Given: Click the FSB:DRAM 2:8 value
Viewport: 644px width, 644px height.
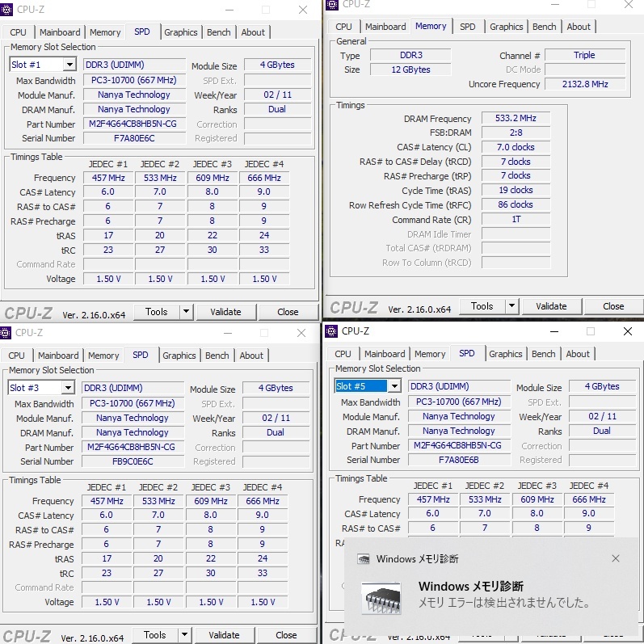Looking at the screenshot, I should tap(516, 133).
